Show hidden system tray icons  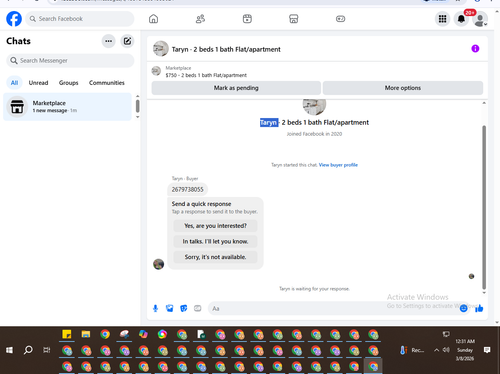coord(436,350)
